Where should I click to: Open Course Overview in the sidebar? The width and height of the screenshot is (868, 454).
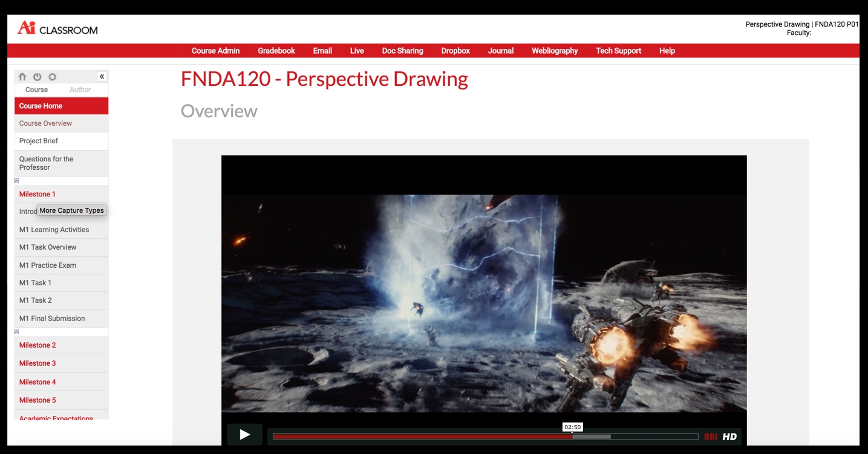61,123
